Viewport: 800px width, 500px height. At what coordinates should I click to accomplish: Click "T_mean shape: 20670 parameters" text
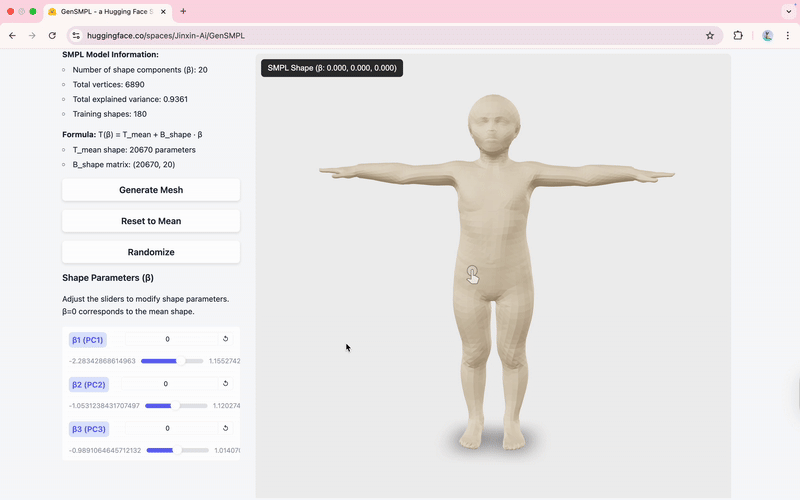pyautogui.click(x=134, y=150)
